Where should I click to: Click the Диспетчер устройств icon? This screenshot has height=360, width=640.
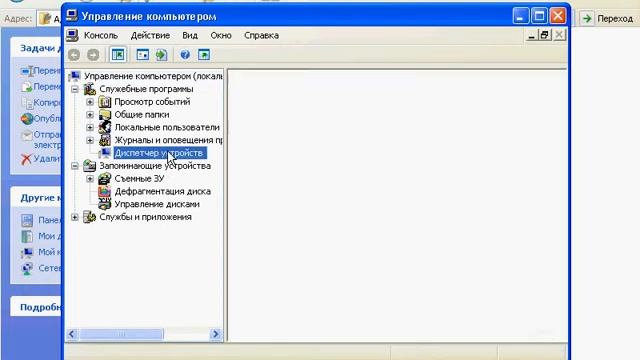tap(105, 153)
